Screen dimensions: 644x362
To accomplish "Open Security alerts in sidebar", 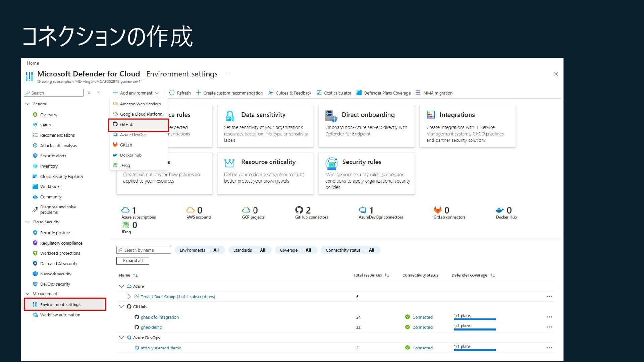I will pyautogui.click(x=53, y=156).
